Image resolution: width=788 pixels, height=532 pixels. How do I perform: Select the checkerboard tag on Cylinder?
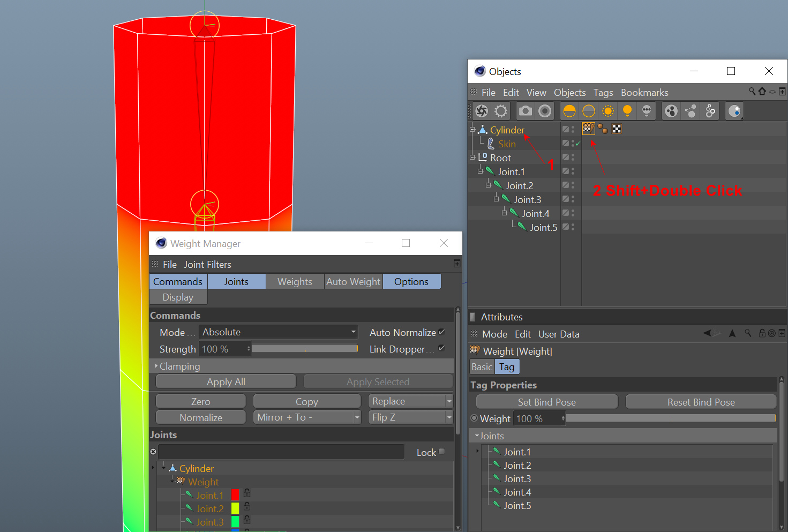tap(617, 129)
